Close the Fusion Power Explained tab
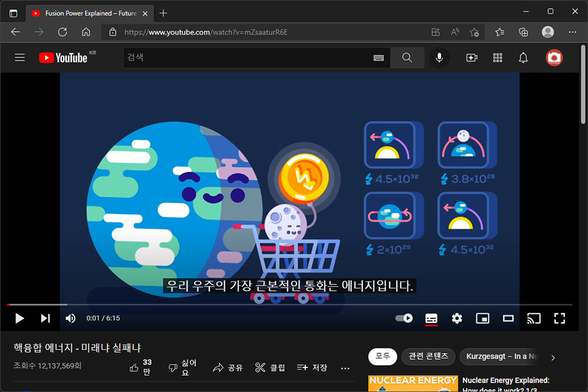 click(145, 14)
